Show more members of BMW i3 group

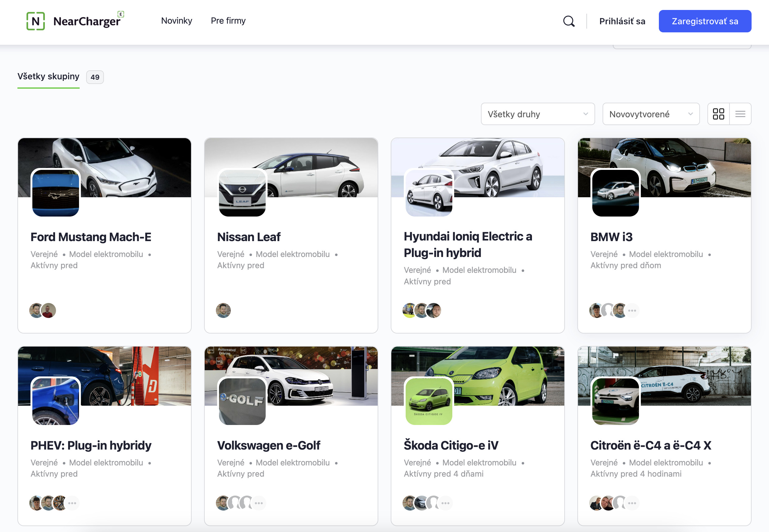pos(632,311)
